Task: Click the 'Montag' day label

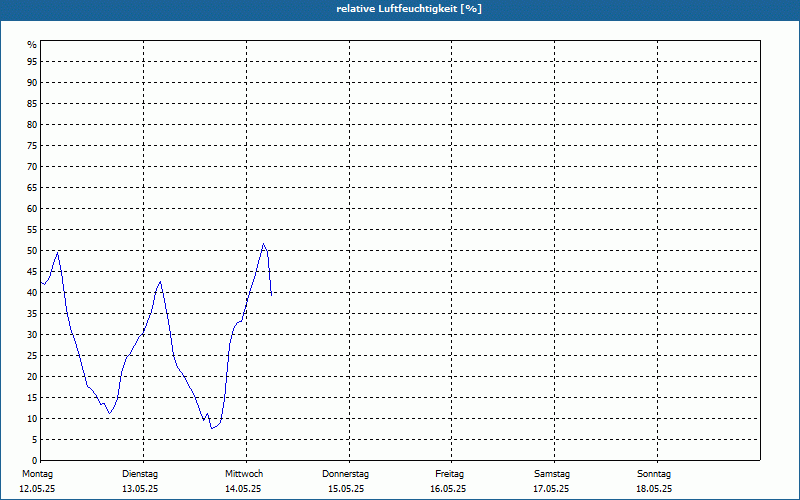Action: pos(37,474)
